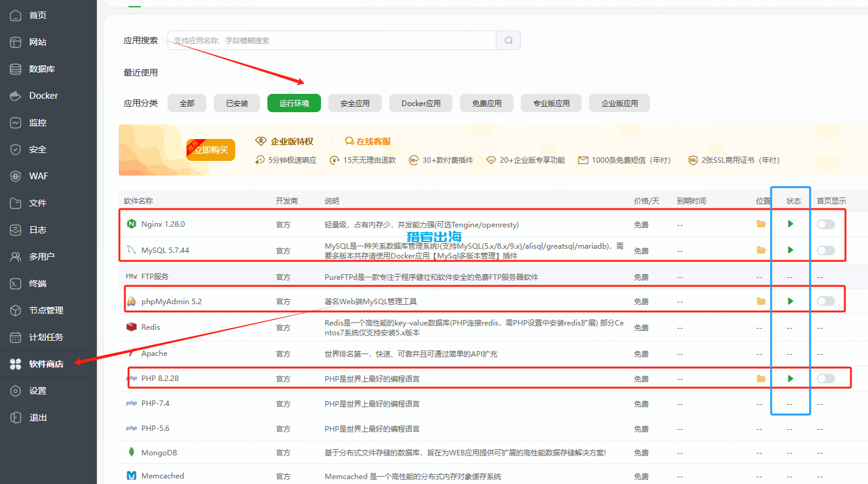
Task: Toggle homepage display for MySQL 5.7.44
Action: click(826, 250)
